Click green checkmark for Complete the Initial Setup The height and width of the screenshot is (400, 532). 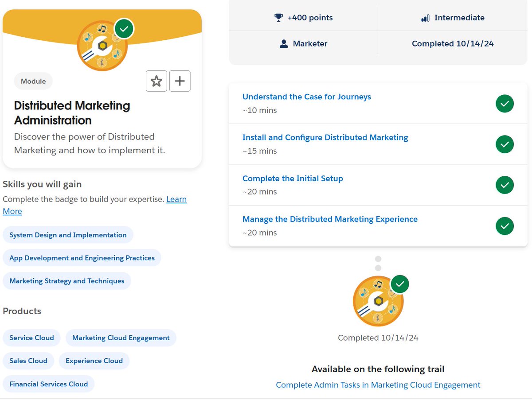point(505,185)
